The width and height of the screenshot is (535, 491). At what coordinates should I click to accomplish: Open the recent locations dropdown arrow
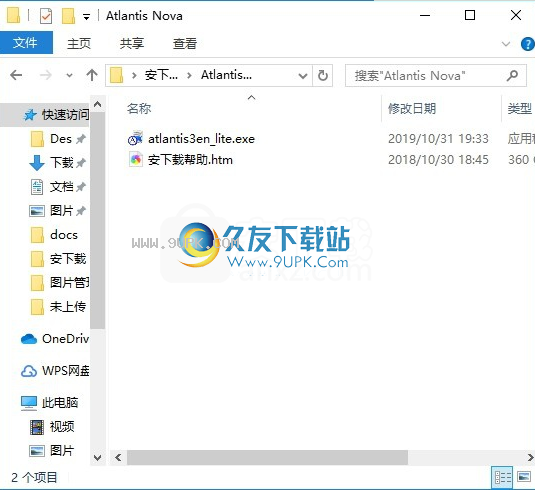tap(69, 75)
